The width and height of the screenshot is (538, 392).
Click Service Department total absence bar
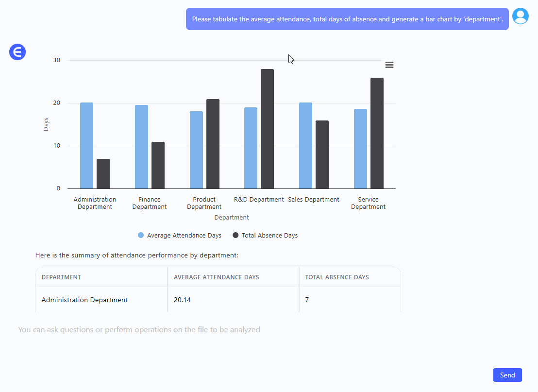point(377,133)
